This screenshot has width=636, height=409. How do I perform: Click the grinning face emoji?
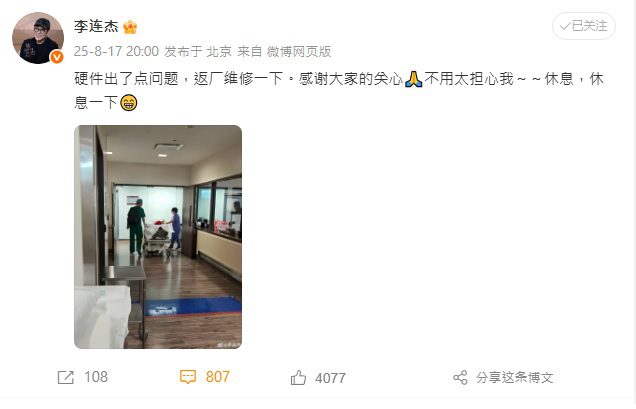click(x=129, y=103)
